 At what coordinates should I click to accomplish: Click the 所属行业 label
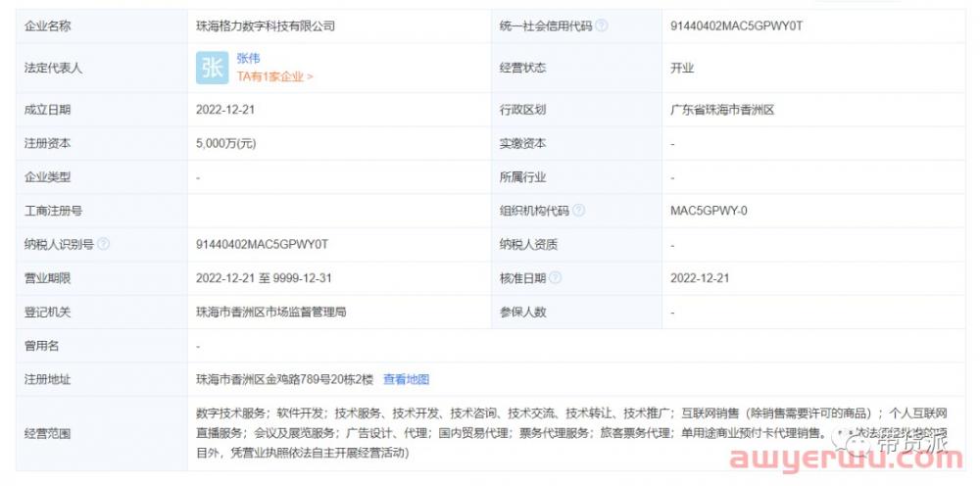coord(523,176)
